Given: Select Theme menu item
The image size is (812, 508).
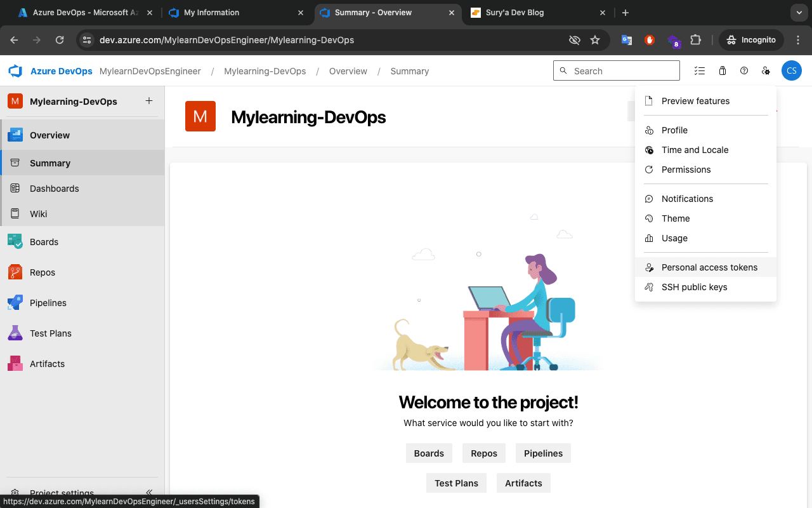Looking at the screenshot, I should click(705, 218).
